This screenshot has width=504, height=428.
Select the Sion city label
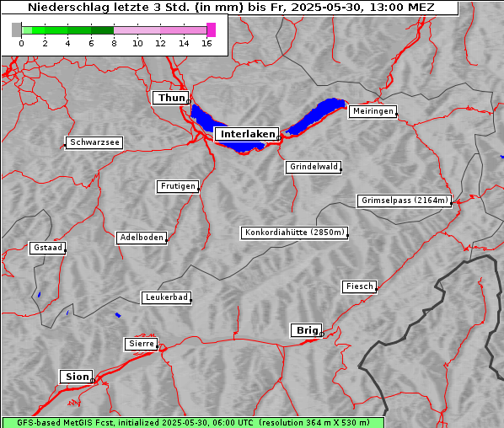click(77, 377)
